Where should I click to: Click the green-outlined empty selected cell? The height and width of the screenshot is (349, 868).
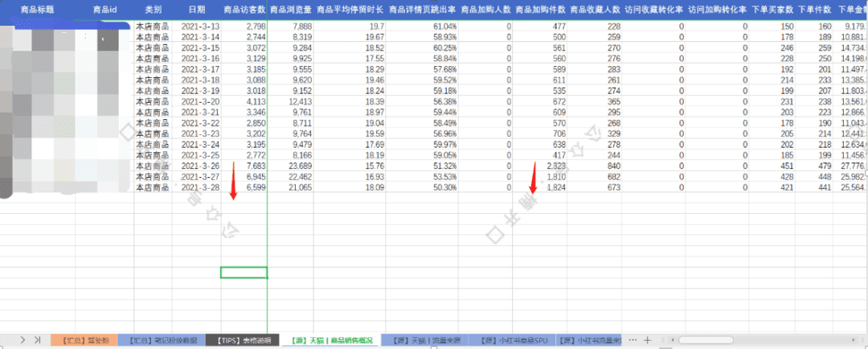click(x=244, y=272)
